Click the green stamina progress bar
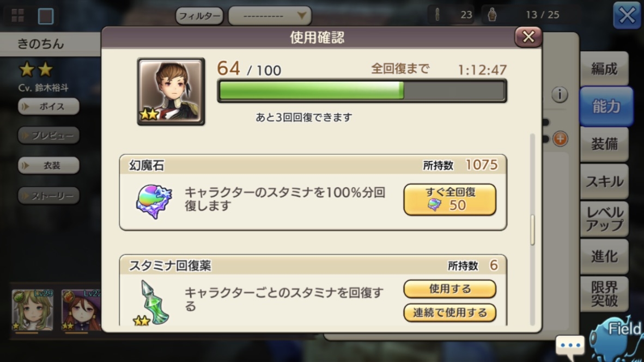This screenshot has width=644, height=362. point(362,91)
